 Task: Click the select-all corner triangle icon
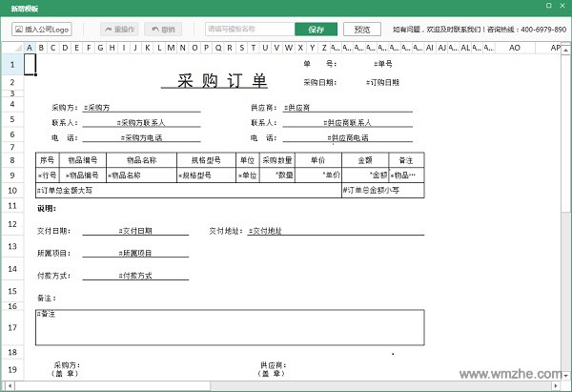pyautogui.click(x=18, y=48)
